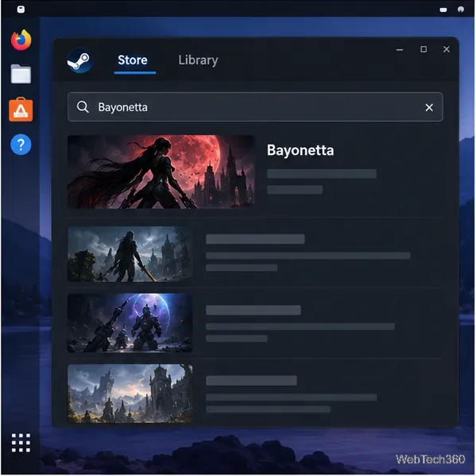The width and height of the screenshot is (476, 476).
Task: Open the Files folder in dock
Action: coord(21,74)
